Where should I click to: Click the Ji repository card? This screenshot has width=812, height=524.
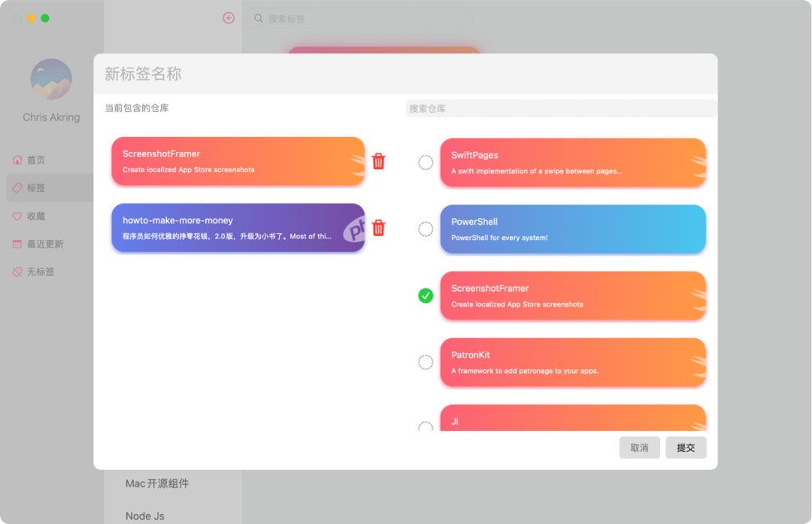(x=573, y=417)
